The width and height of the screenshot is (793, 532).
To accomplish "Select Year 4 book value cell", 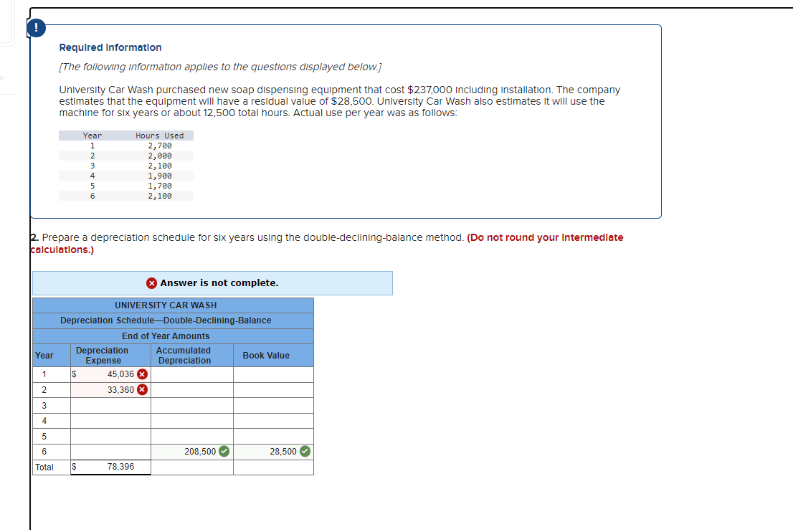I will click(274, 421).
